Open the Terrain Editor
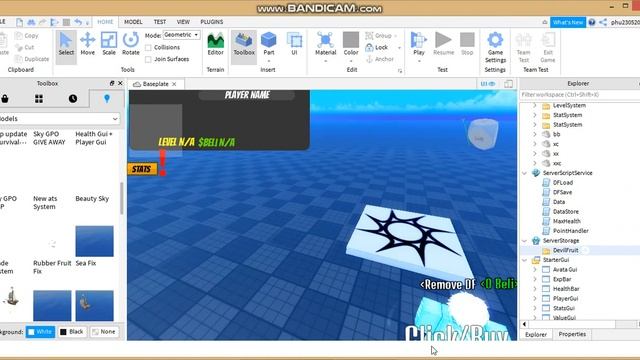 pos(216,44)
